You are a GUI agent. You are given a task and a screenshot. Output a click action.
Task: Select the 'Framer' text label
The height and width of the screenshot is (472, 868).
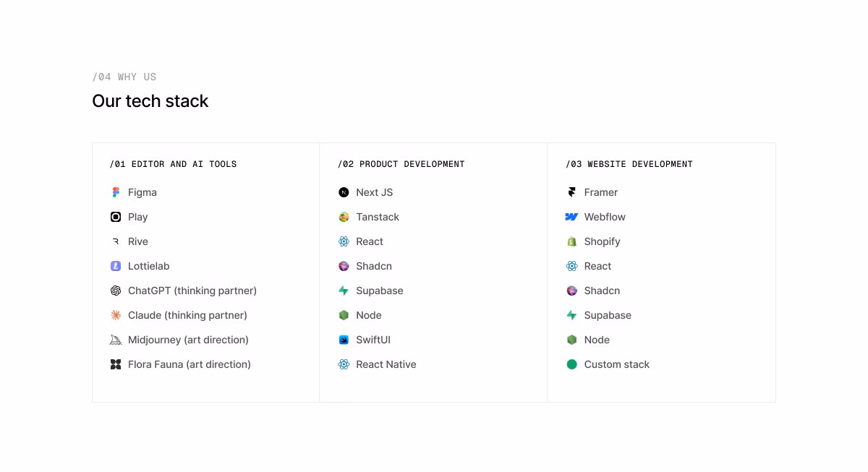tap(601, 192)
